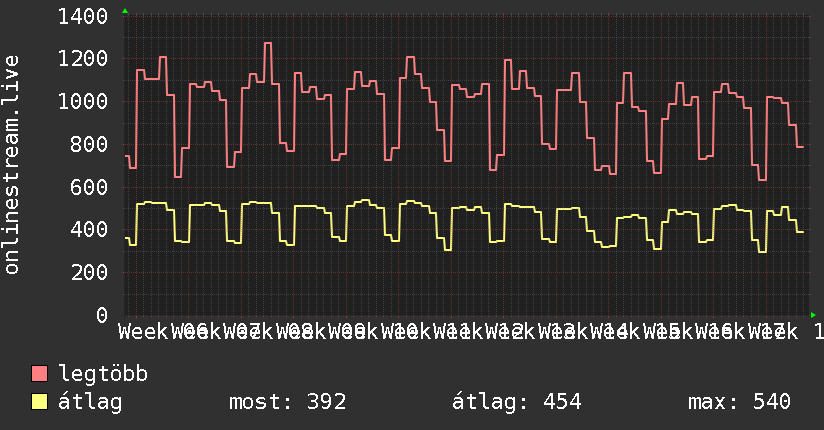Screen dimensions: 824x430
Task: Click the 1200 y-axis label
Action: pos(83,59)
